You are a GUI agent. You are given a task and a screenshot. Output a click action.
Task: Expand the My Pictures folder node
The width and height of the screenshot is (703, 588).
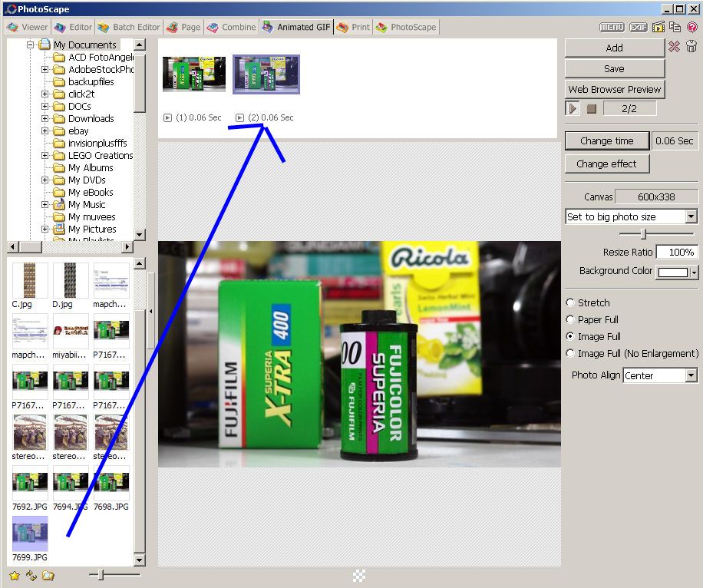[x=45, y=230]
